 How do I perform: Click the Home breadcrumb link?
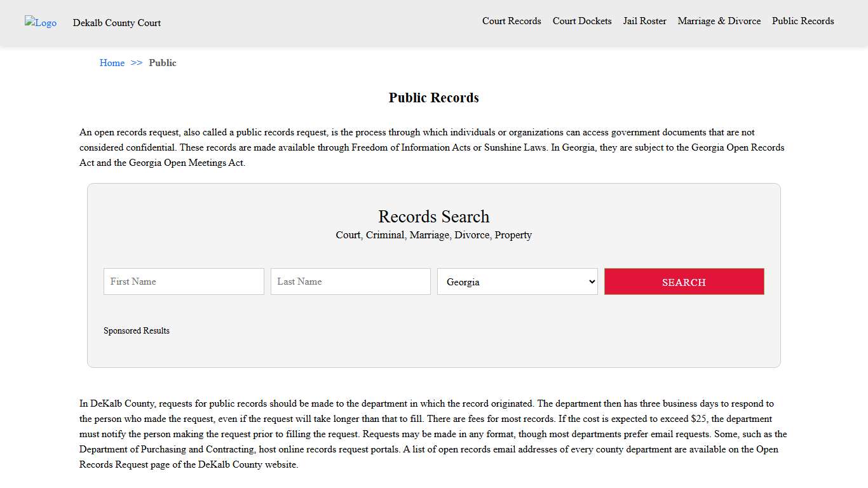(112, 62)
